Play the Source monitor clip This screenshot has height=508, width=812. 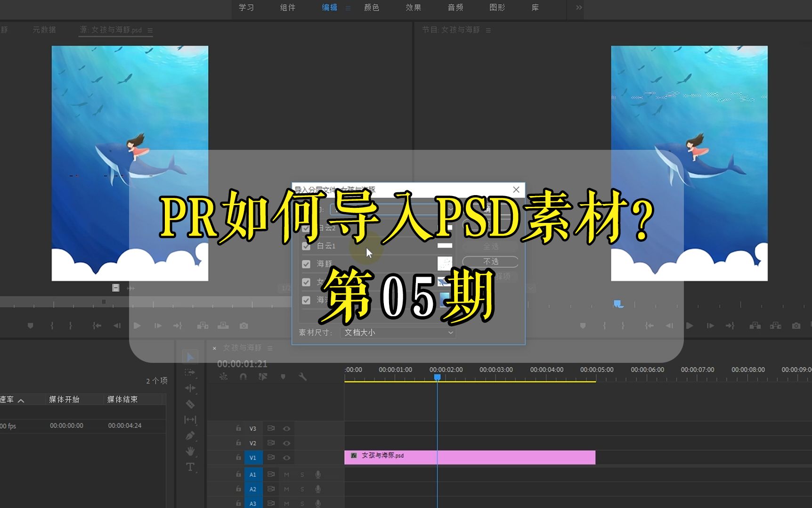[137, 326]
